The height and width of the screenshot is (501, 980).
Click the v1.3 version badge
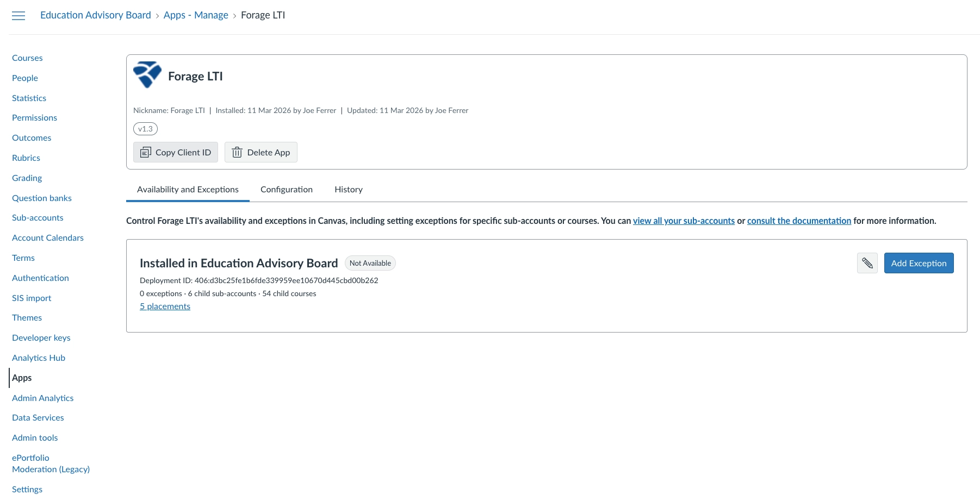(x=145, y=129)
